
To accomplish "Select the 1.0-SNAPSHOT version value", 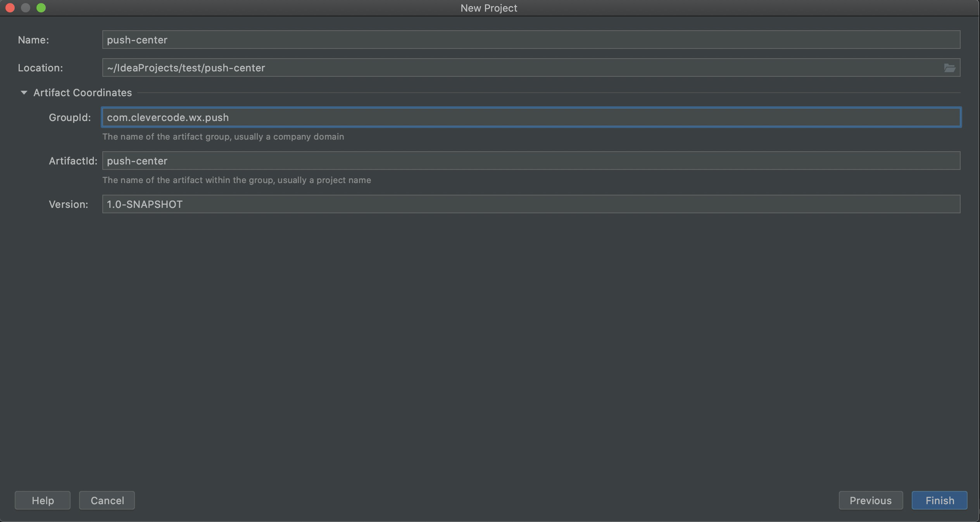I will tap(144, 204).
